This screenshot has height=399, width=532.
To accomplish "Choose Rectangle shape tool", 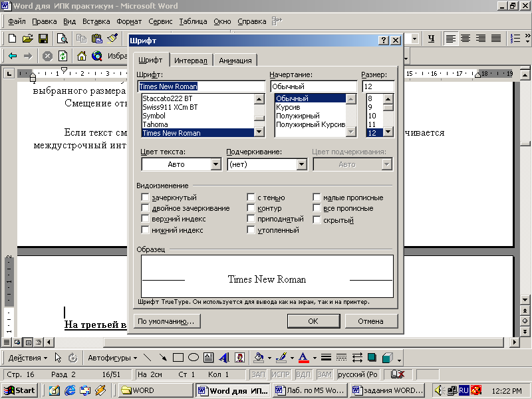I will coord(178,358).
